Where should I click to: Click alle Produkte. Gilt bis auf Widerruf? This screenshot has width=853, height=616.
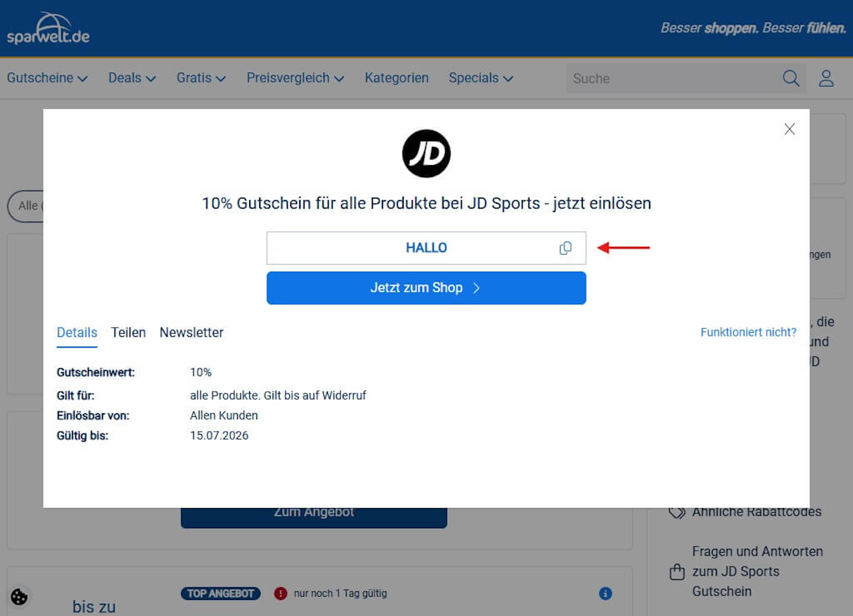tap(278, 396)
